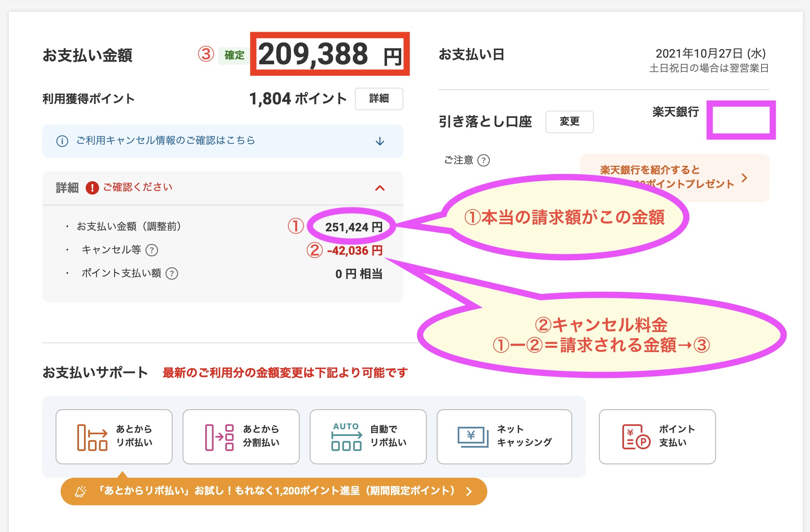810x532 pixels.
Task: Click the 変更 button for 引き落とし口座
Action: pyautogui.click(x=569, y=122)
